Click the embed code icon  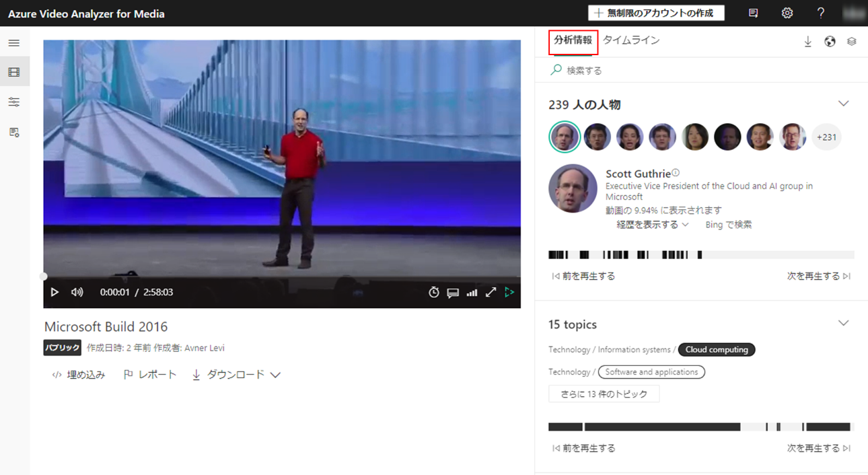click(57, 375)
